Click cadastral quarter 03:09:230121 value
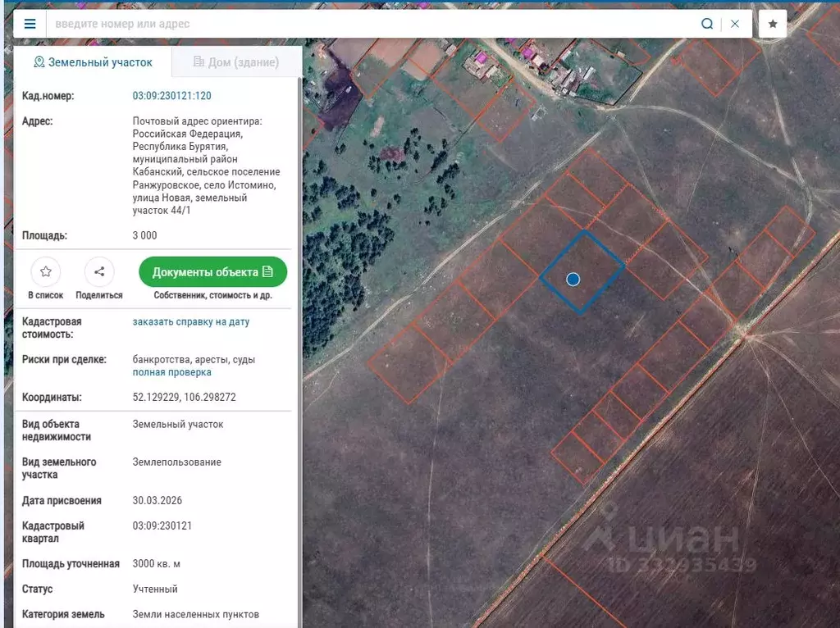840x628 pixels. click(x=162, y=526)
